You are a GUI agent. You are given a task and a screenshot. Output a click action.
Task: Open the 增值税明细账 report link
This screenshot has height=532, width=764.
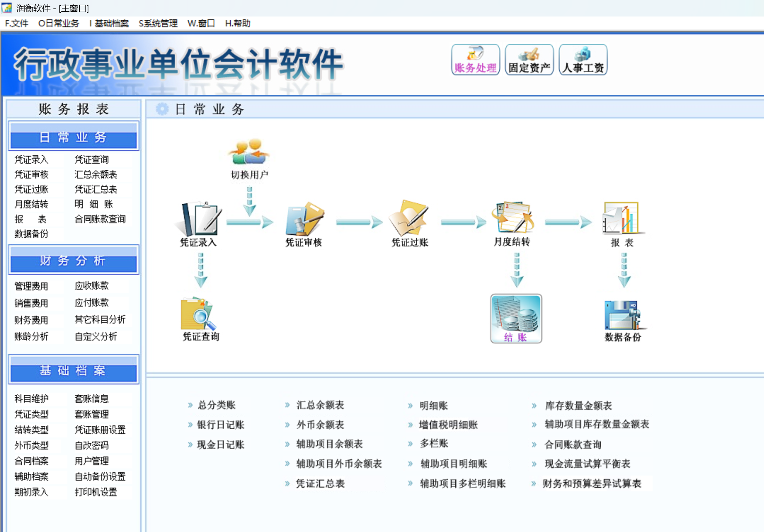click(x=448, y=425)
